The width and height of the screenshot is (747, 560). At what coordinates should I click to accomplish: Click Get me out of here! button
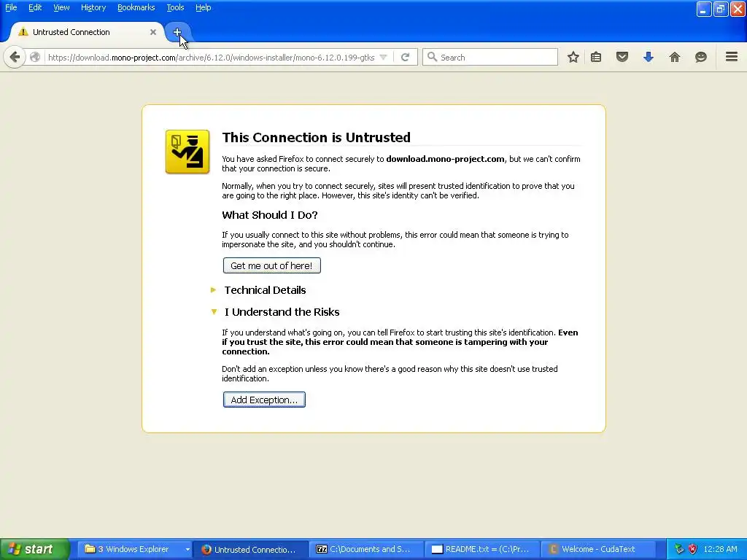(271, 265)
